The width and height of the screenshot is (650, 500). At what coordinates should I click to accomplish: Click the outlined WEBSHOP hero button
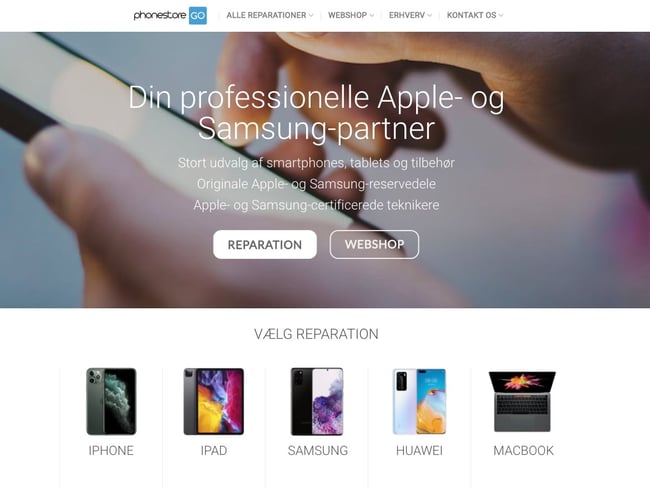coord(374,245)
